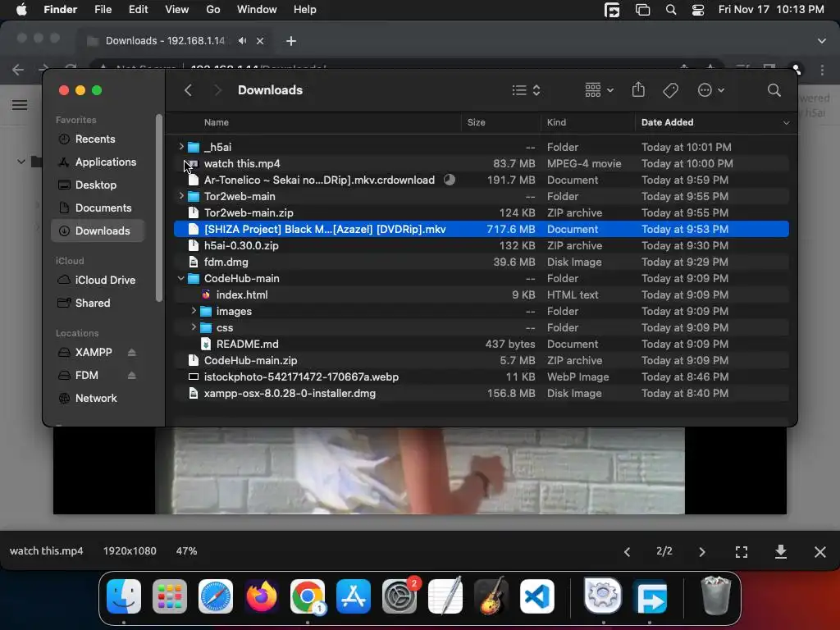840x630 pixels.
Task: Open Spotlight search in the menu bar
Action: tap(671, 10)
